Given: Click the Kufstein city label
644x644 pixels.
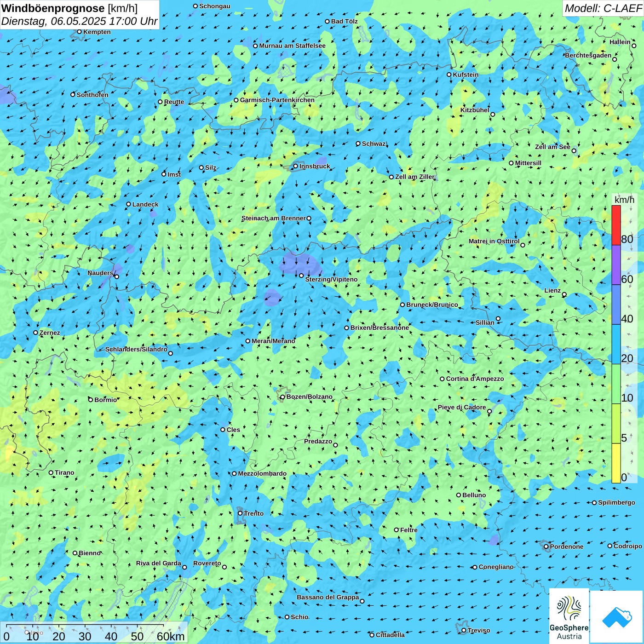Looking at the screenshot, I should click(466, 75).
